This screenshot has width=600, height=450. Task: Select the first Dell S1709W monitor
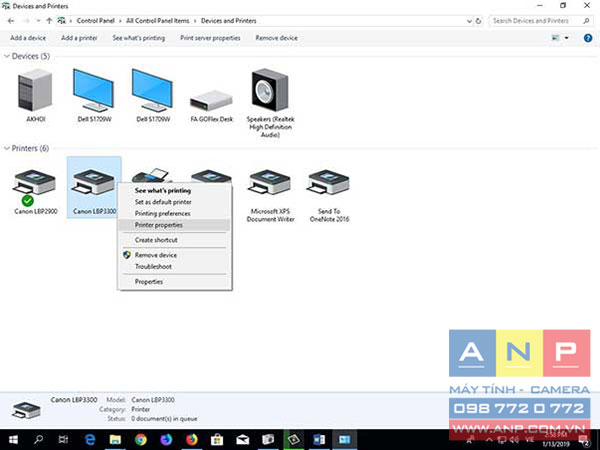click(x=94, y=90)
